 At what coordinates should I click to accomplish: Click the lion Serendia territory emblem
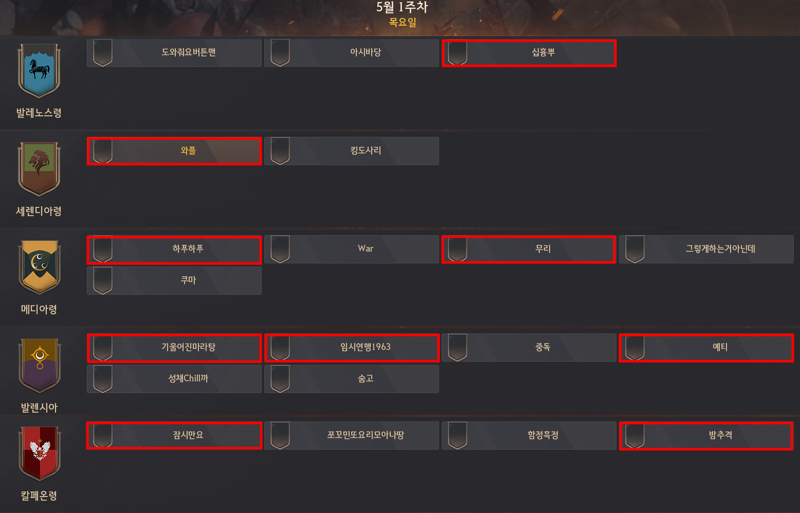pos(39,169)
